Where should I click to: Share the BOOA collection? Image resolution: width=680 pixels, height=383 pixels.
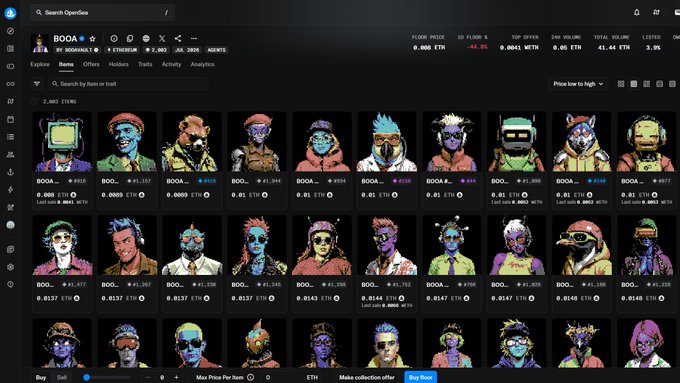pos(178,39)
